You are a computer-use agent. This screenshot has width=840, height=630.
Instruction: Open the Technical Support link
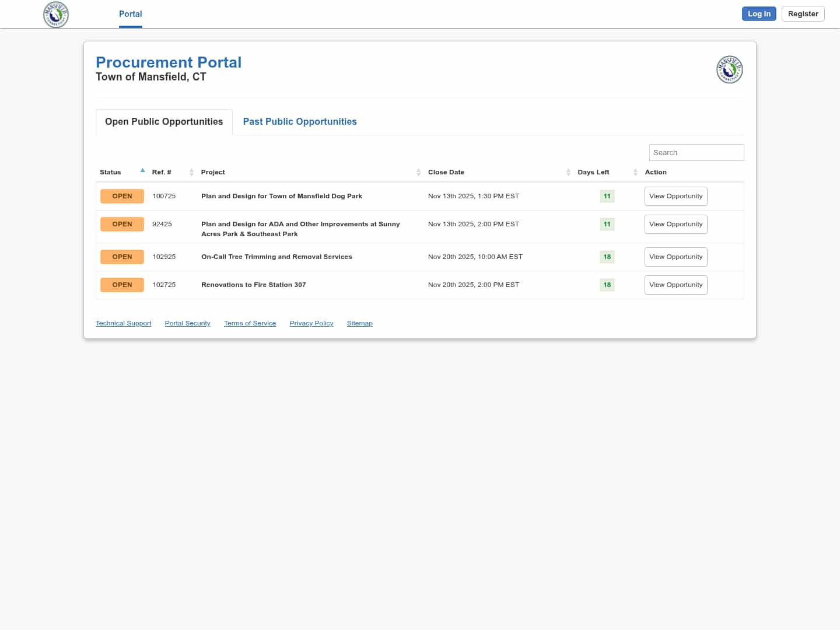coord(123,323)
